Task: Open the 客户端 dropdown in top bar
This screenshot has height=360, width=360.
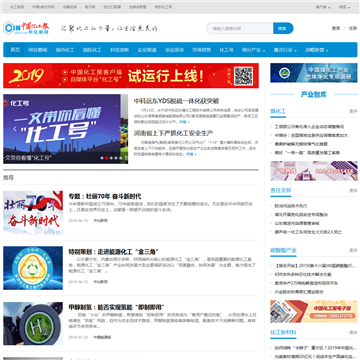Action: point(323,7)
